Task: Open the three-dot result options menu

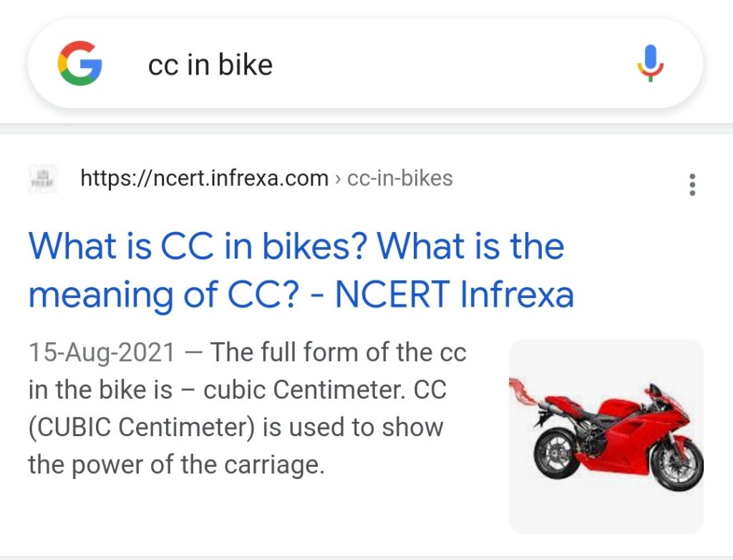Action: 692,184
